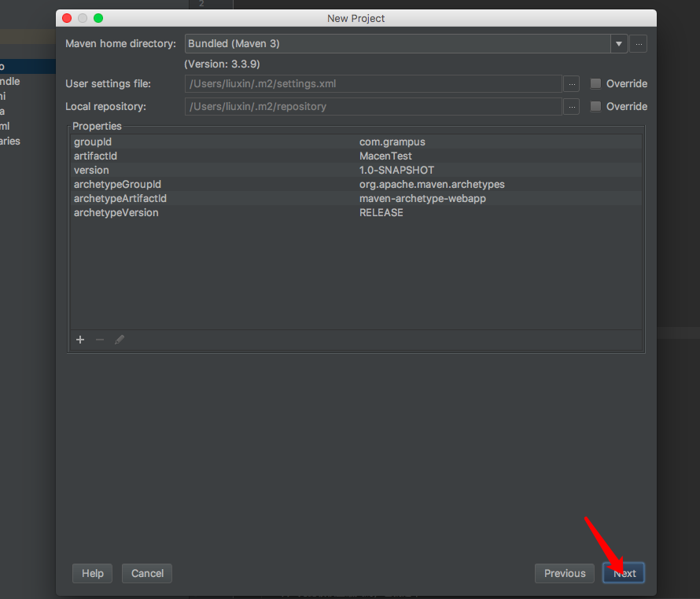Screen dimensions: 700x599
Task: Browse for Maven home directory with ellipsis button
Action: coord(639,44)
